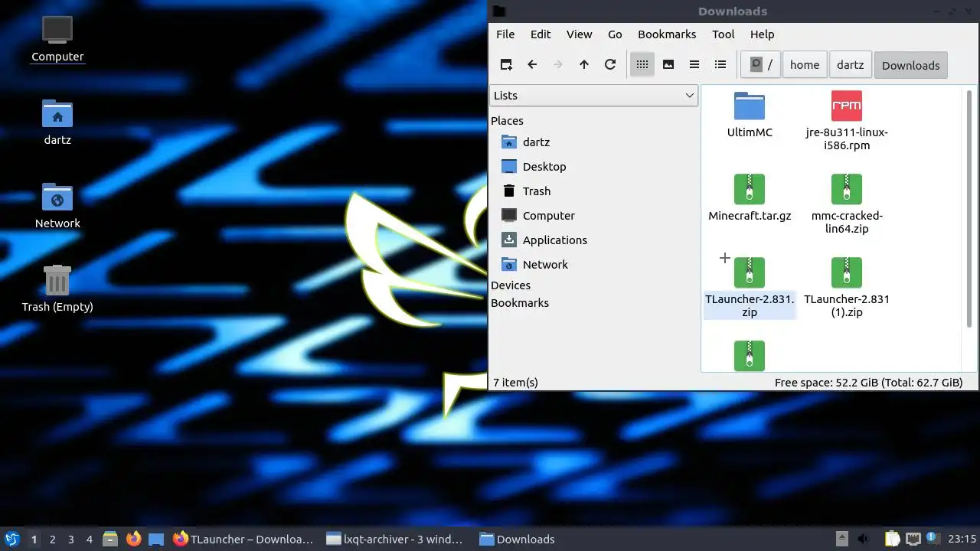Screen dimensions: 980x551
Task: Open the Bookmarks menu
Action: coord(667,34)
